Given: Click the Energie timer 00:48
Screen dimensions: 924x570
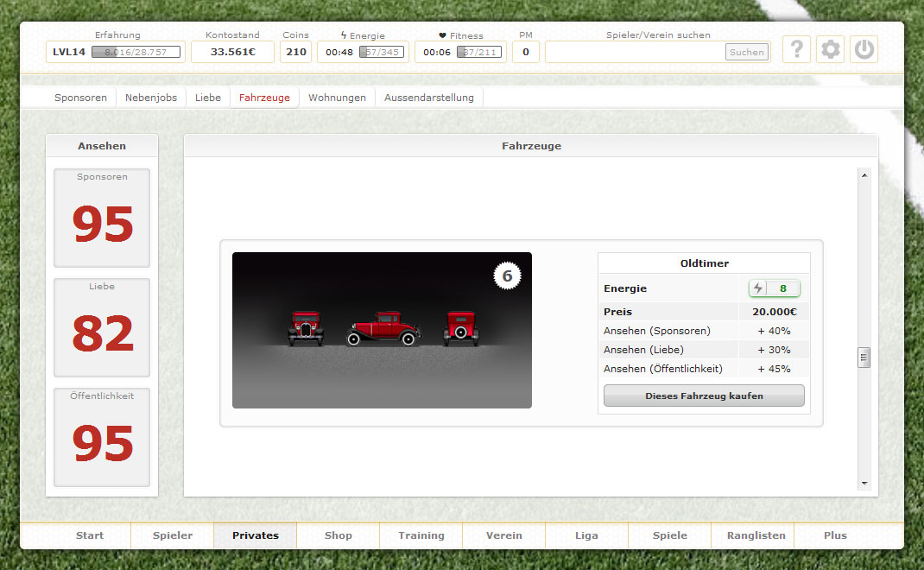Looking at the screenshot, I should pos(339,52).
